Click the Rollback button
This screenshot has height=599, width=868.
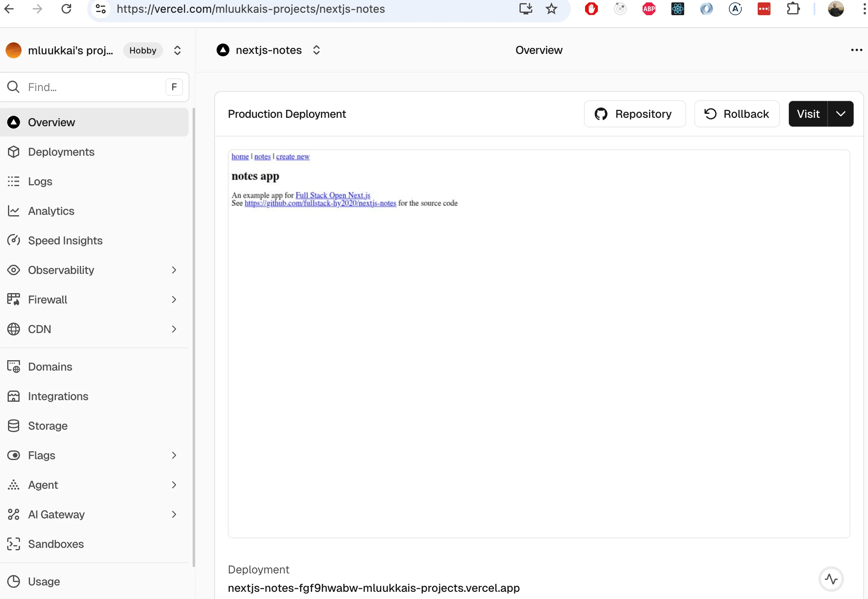point(737,114)
